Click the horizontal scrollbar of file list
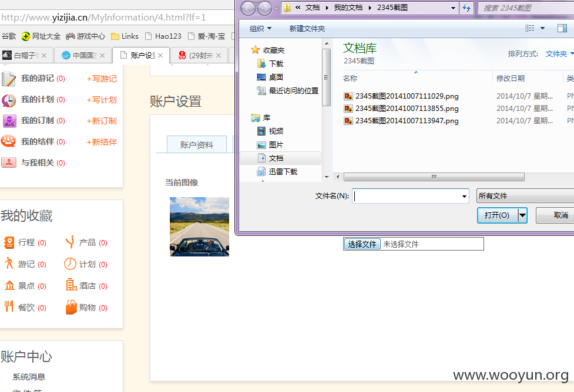This screenshot has width=574, height=392. 434,177
